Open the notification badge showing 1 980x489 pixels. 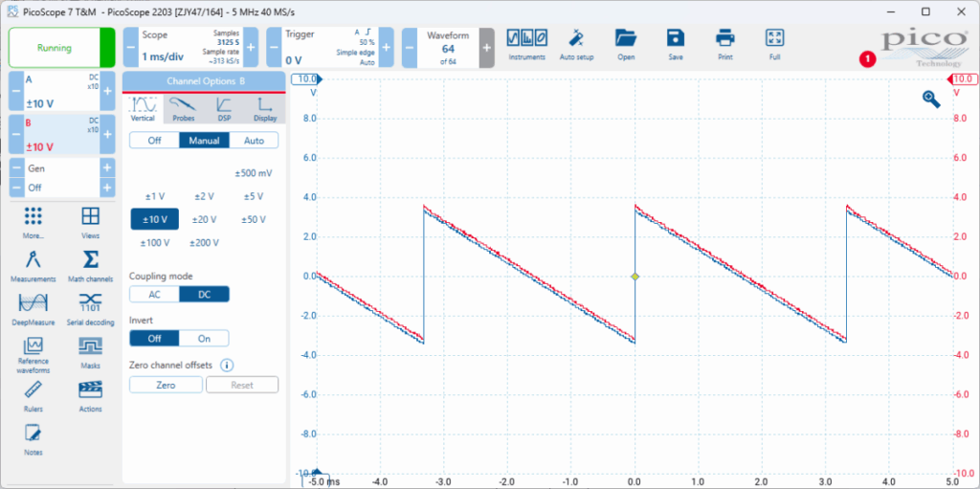867,58
